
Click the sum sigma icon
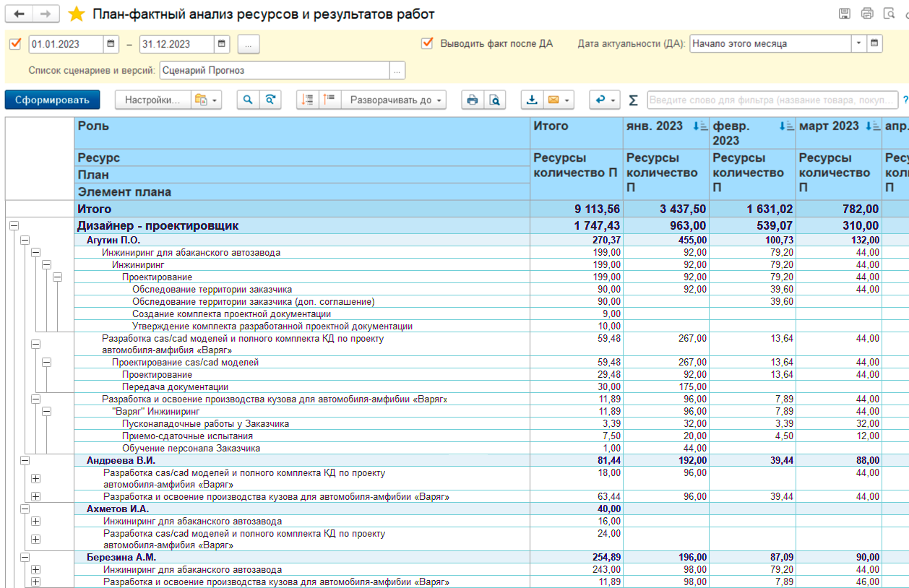click(x=633, y=100)
